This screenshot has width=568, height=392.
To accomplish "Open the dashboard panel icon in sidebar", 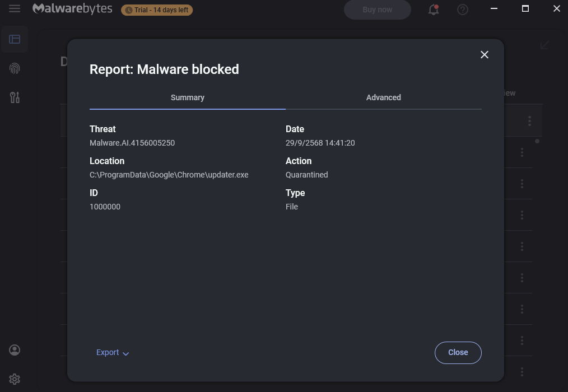I will pyautogui.click(x=15, y=39).
